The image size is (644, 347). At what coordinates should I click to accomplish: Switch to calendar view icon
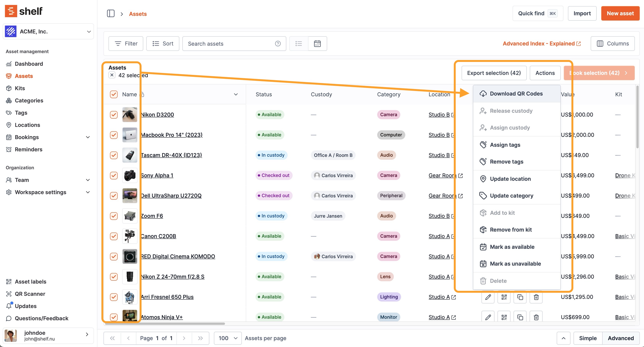coord(317,44)
